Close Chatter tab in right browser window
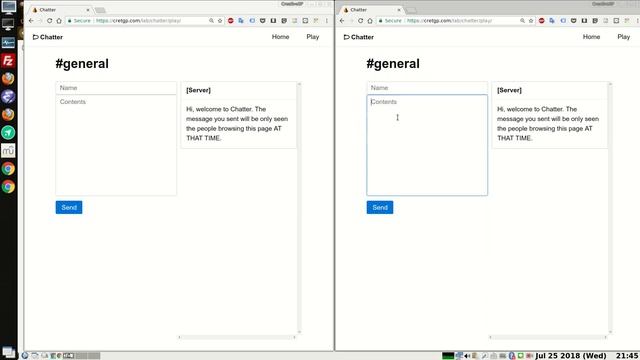The image size is (640, 360). pyautogui.click(x=399, y=10)
